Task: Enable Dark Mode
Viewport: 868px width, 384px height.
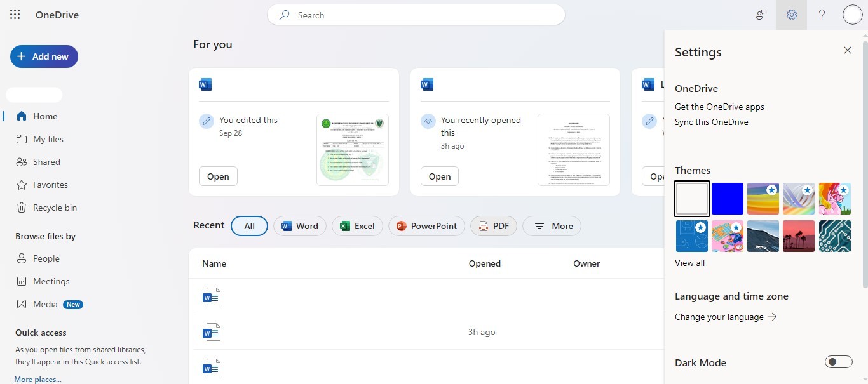Action: coord(838,361)
